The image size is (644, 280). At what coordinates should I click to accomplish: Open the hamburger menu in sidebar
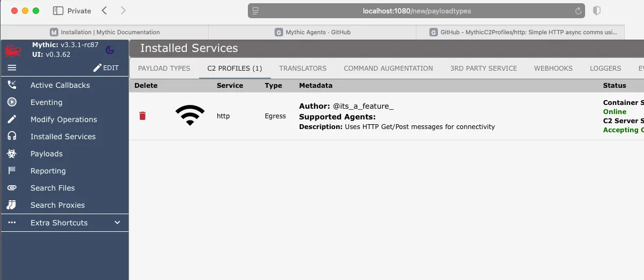[x=12, y=67]
